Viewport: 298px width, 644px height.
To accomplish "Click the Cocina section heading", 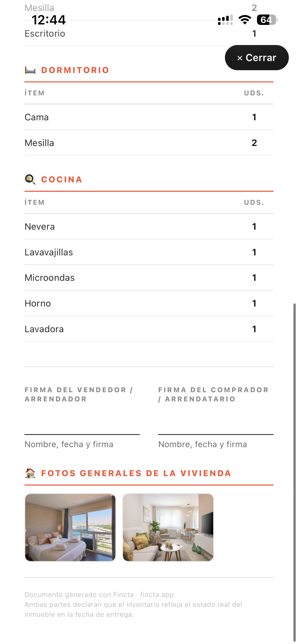I will click(62, 180).
